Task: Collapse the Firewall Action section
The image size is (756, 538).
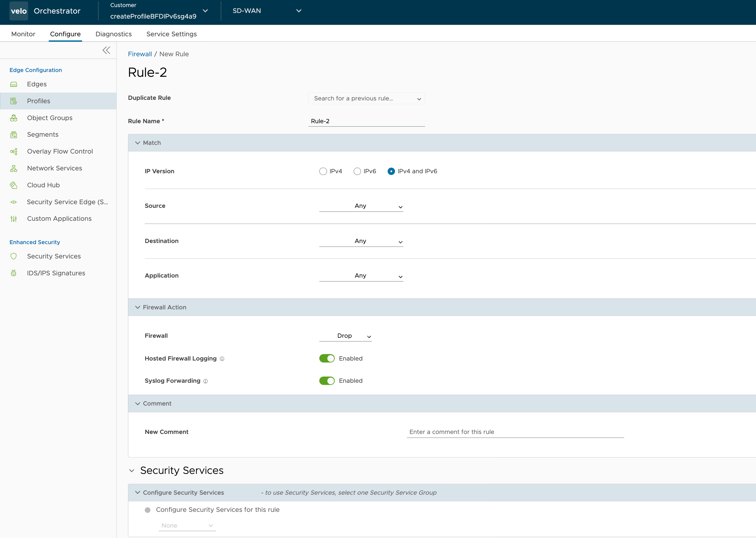Action: [137, 307]
